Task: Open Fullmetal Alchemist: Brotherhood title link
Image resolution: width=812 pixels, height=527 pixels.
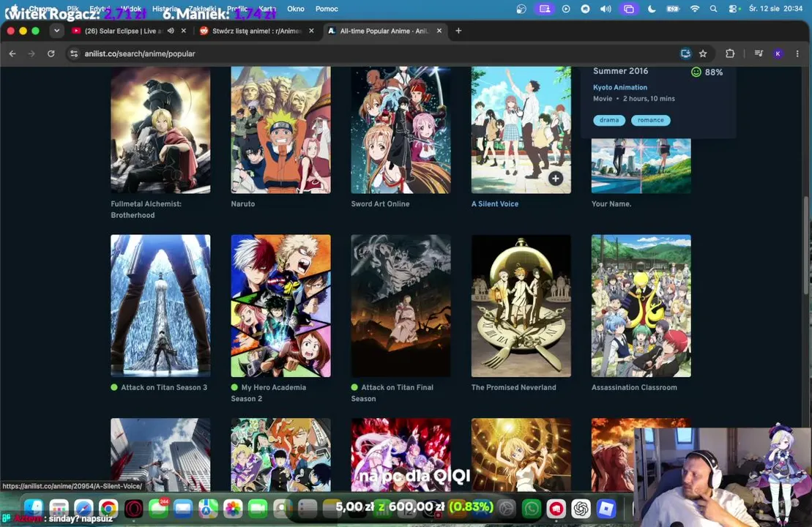Action: (146, 209)
